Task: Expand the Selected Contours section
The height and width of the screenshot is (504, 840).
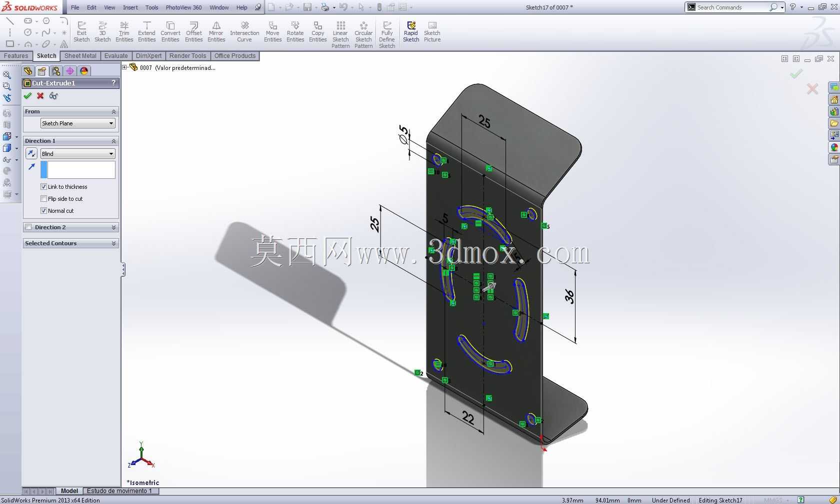Action: [113, 243]
